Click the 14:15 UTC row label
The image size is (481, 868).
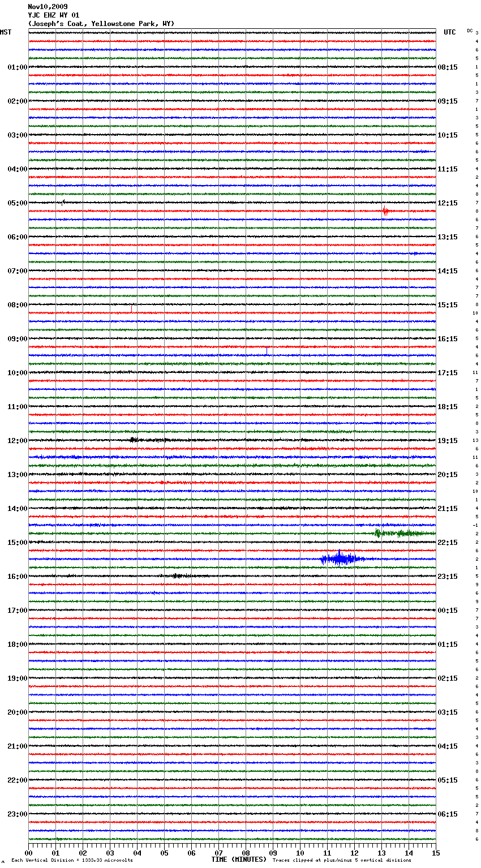(x=448, y=271)
